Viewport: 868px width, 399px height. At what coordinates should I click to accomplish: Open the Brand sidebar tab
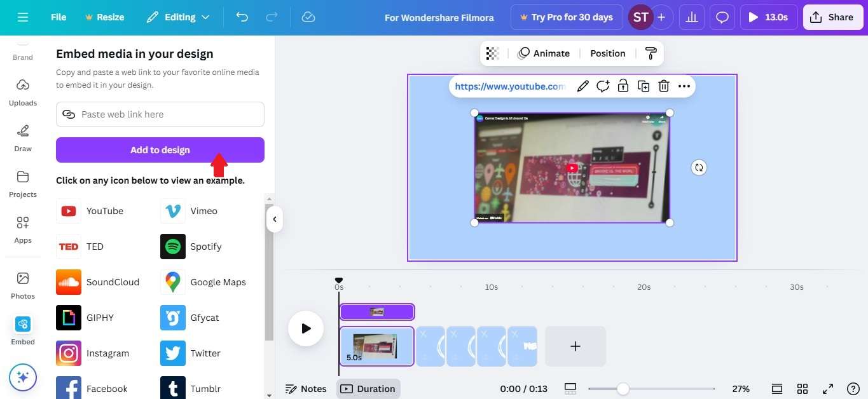pos(23,51)
